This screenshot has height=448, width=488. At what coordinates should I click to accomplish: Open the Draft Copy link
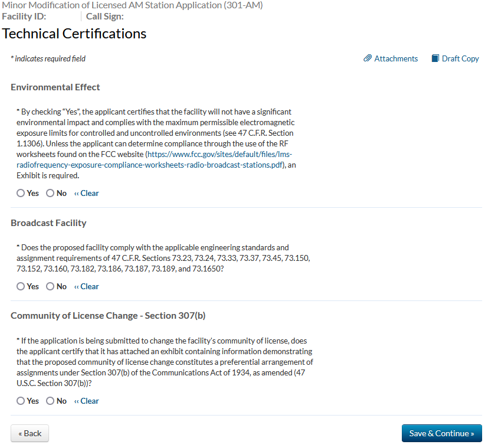click(460, 58)
